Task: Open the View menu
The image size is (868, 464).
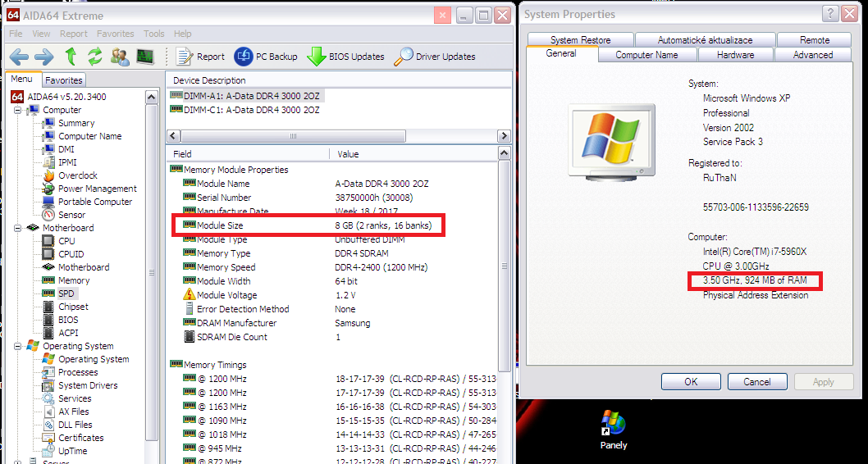Action: [x=41, y=34]
